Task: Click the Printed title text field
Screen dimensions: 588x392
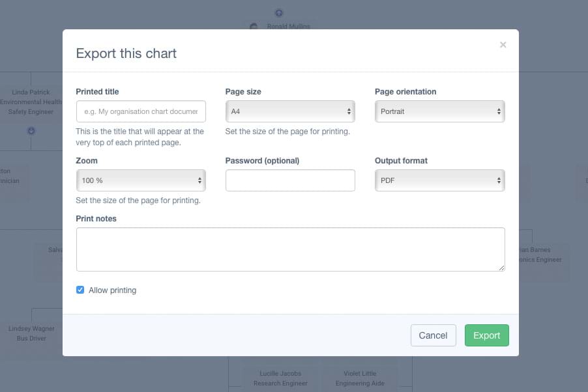Action: (141, 111)
